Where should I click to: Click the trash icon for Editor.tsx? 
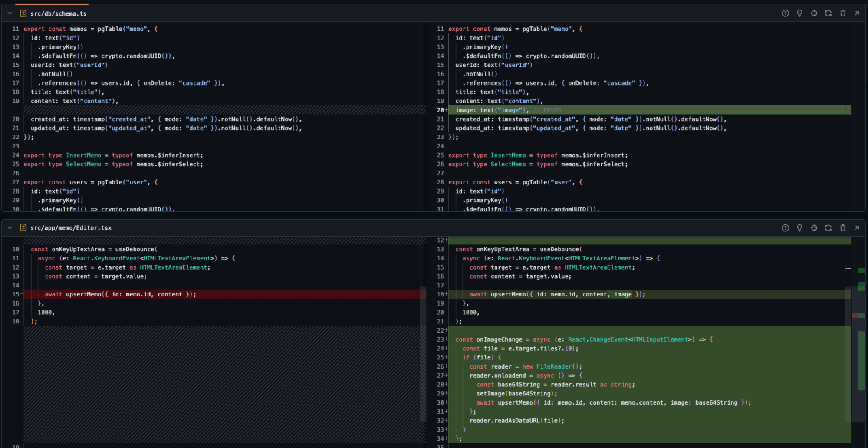tap(843, 228)
